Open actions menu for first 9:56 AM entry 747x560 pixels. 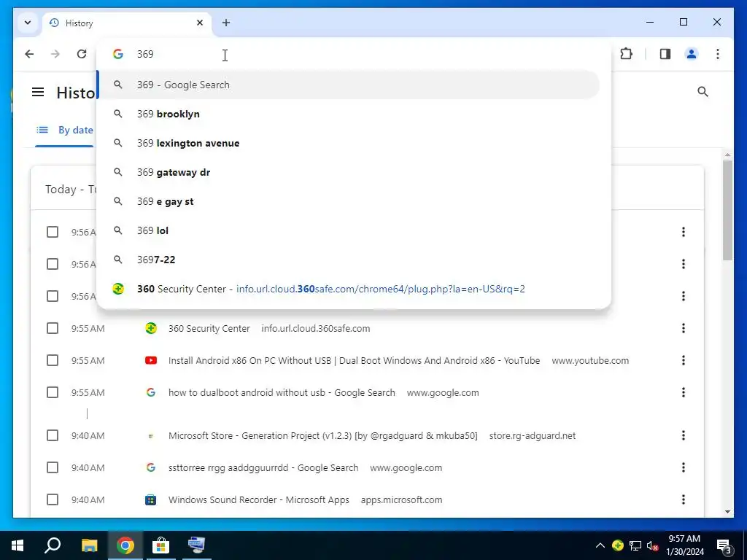pos(683,232)
